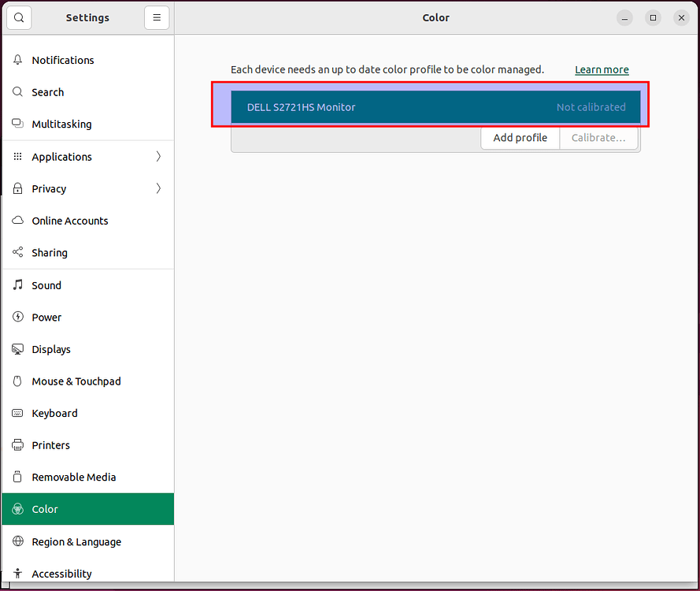Open Displays settings panel
The height and width of the screenshot is (591, 700).
click(x=51, y=349)
